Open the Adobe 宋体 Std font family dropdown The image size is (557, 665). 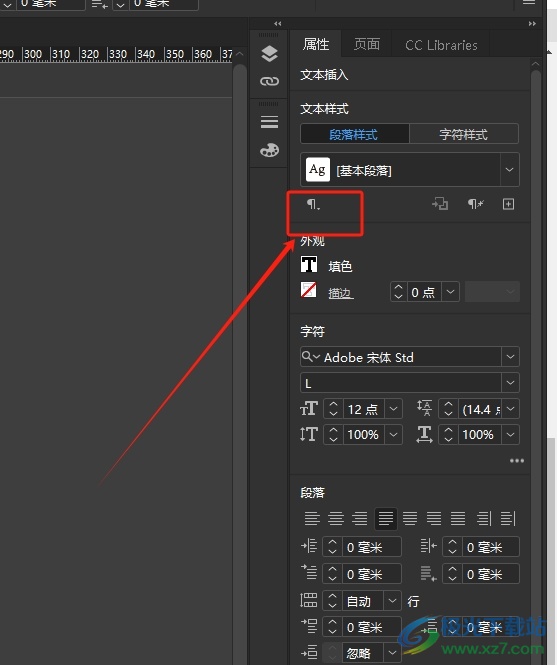[510, 357]
